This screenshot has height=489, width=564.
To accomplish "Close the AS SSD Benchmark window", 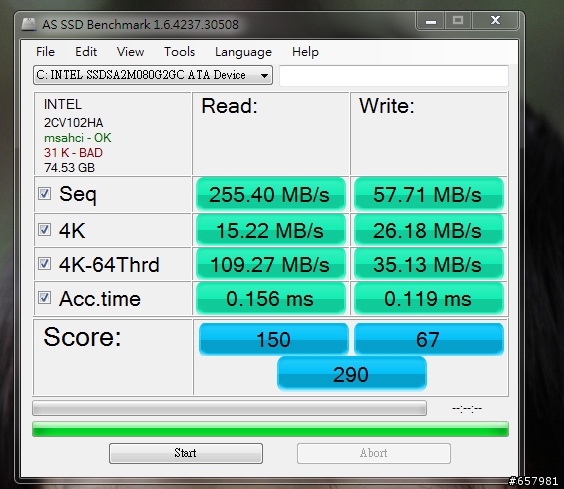I will coord(495,21).
